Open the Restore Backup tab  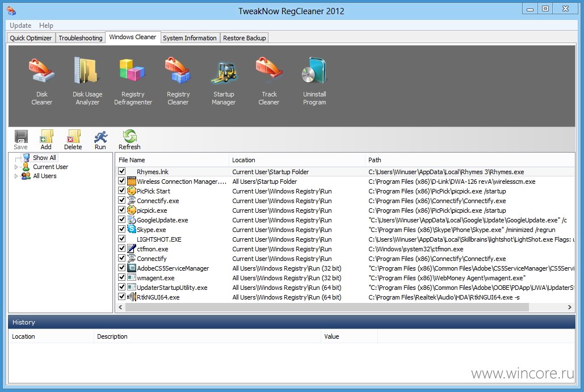point(244,38)
